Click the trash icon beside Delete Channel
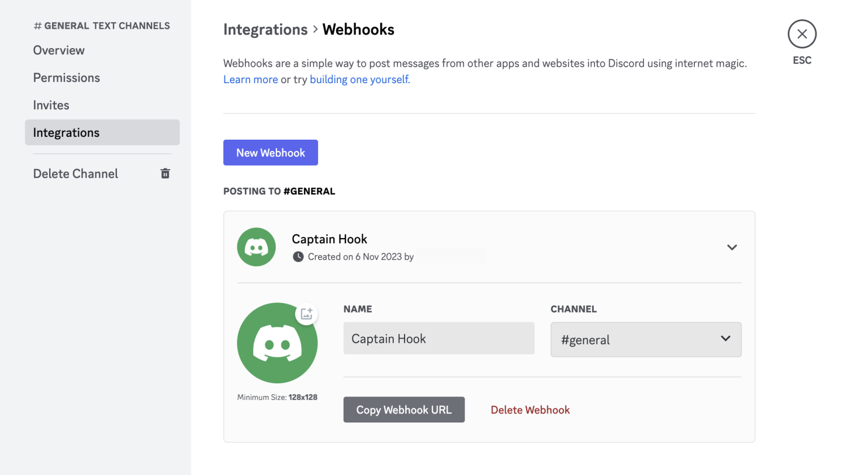Screen dimensions: 868x475 coord(164,174)
